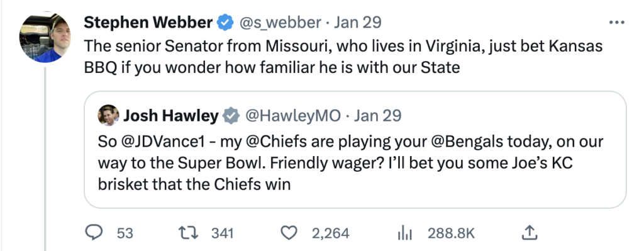
Task: Open Stephen Webber's profile picture
Action: (45, 38)
